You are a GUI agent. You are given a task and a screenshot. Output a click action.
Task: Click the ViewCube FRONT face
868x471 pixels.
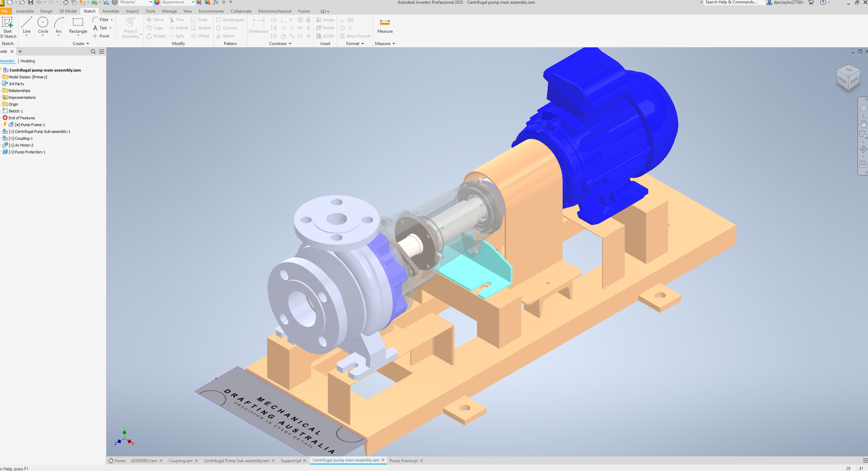(842, 80)
